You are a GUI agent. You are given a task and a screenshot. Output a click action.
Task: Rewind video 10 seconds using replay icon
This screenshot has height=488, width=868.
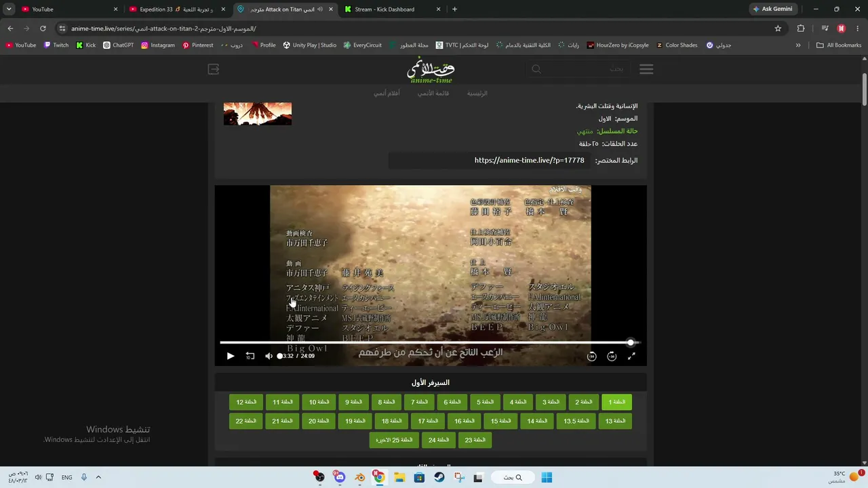coord(250,356)
